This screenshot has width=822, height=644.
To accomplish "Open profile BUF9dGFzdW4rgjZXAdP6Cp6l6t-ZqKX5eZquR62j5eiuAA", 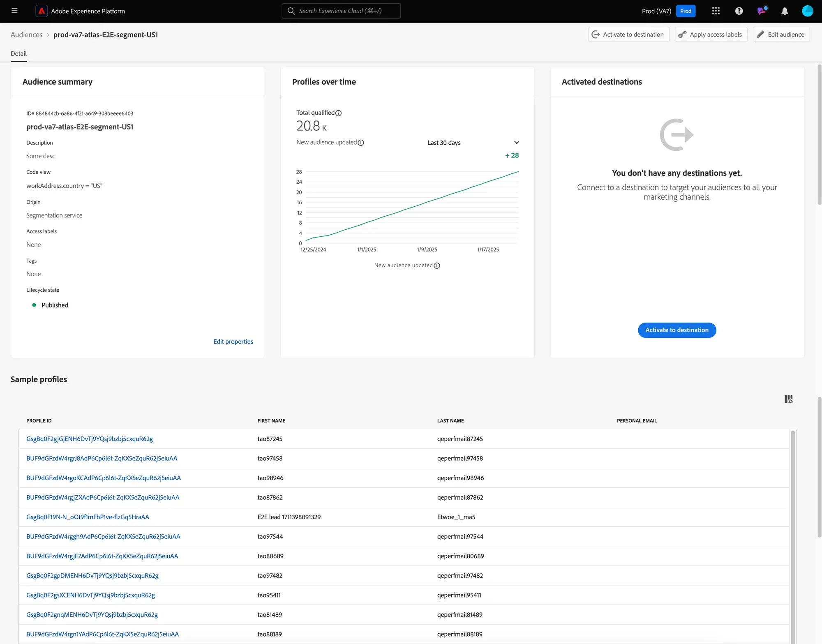I will [x=103, y=497].
